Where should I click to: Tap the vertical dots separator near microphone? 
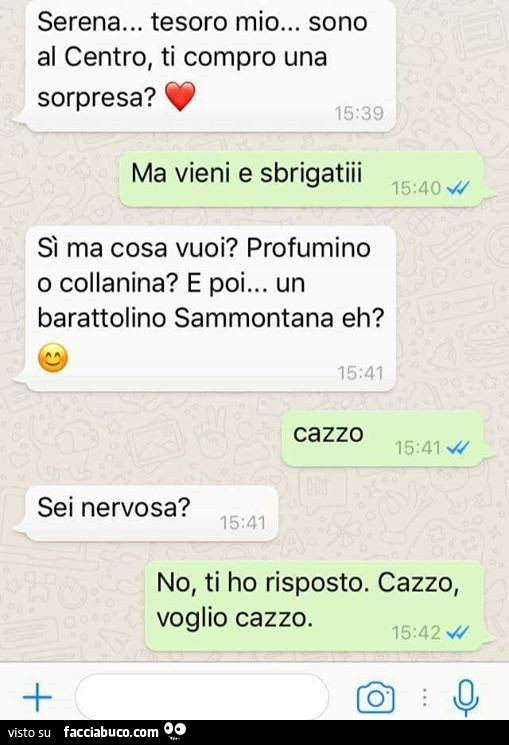pos(424,697)
